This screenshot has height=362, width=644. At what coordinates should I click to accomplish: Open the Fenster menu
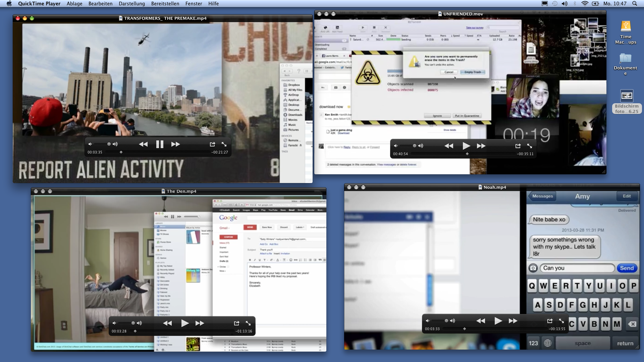(194, 4)
